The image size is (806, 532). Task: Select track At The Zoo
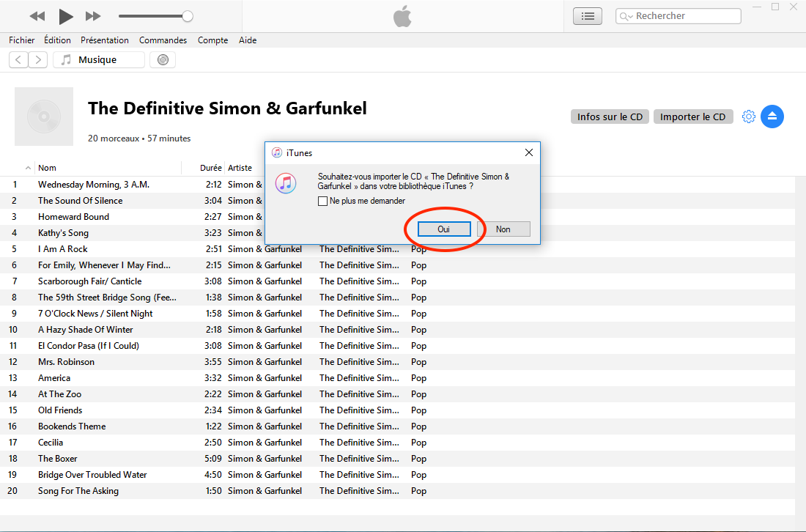(x=397, y=394)
